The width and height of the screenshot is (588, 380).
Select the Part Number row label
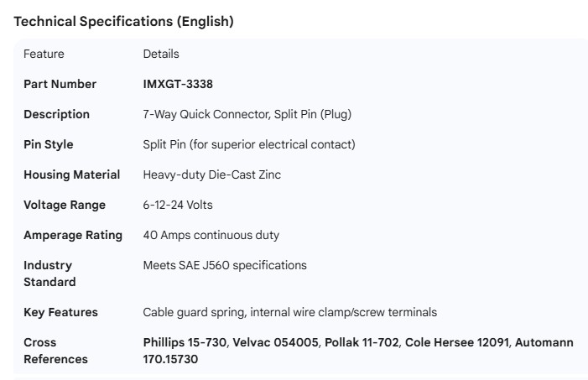pyautogui.click(x=60, y=84)
